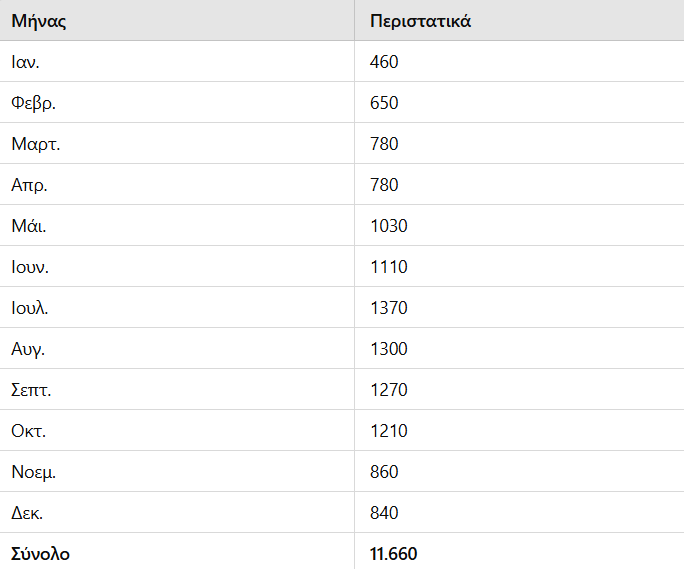Click the November value 860

(x=384, y=472)
